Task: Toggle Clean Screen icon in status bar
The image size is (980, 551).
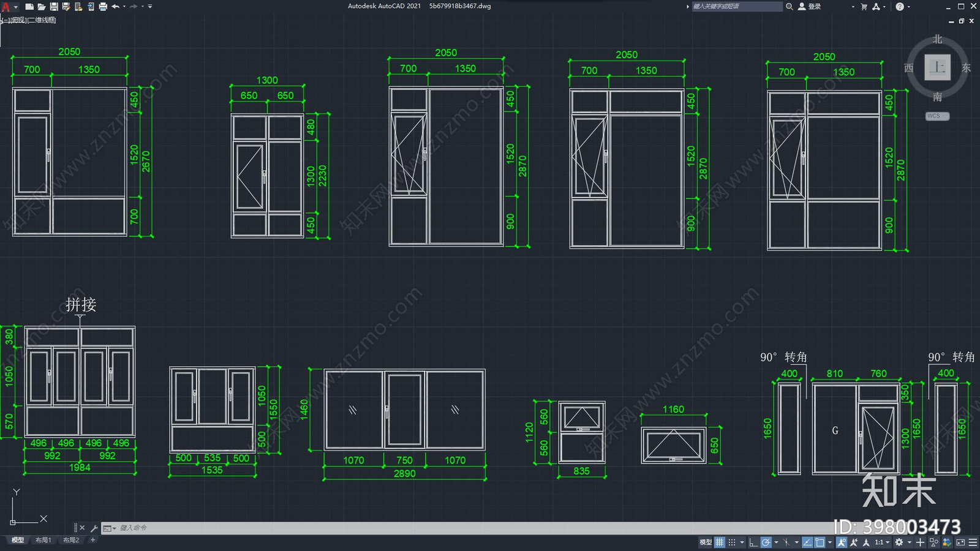Action: pyautogui.click(x=960, y=542)
